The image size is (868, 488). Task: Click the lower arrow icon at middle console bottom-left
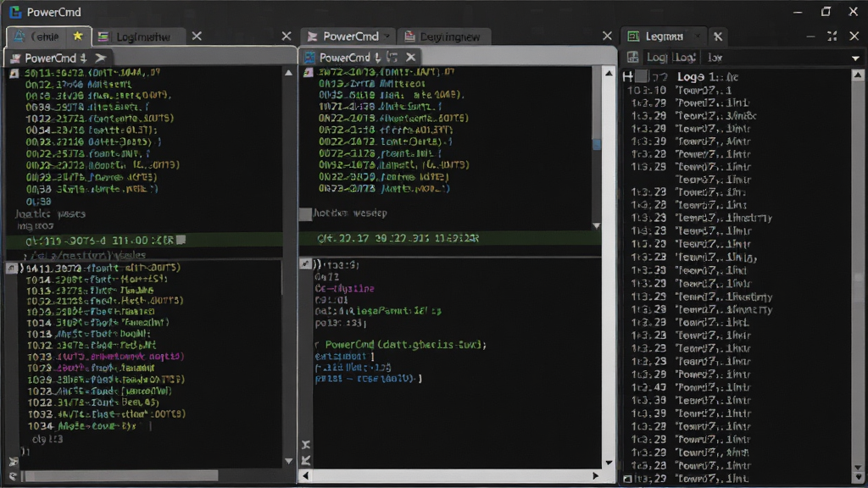click(x=305, y=460)
